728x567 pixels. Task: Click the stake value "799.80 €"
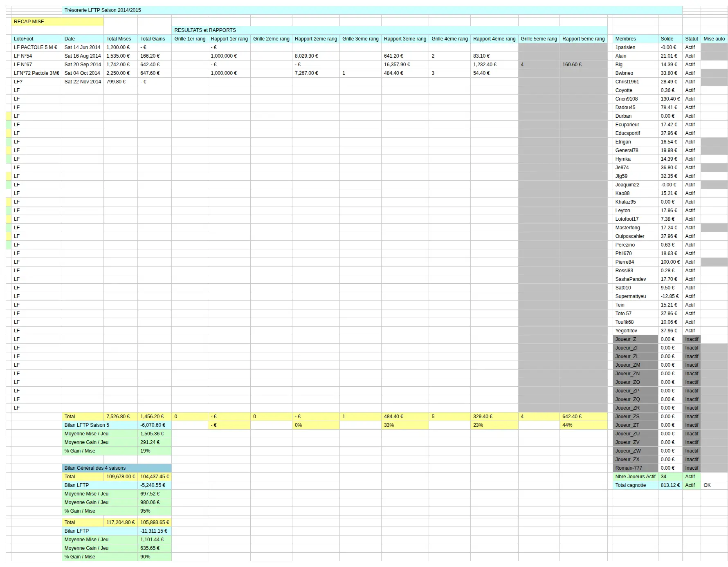click(x=121, y=82)
